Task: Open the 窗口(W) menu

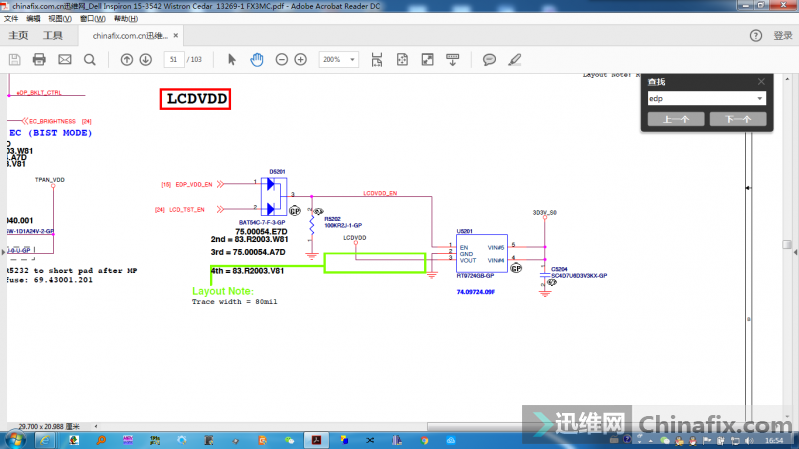Action: (x=93, y=18)
